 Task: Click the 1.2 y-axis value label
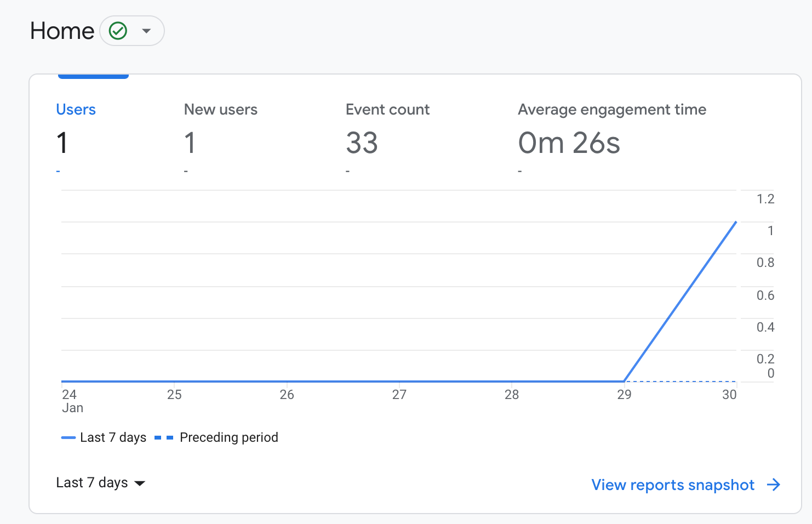pyautogui.click(x=765, y=199)
